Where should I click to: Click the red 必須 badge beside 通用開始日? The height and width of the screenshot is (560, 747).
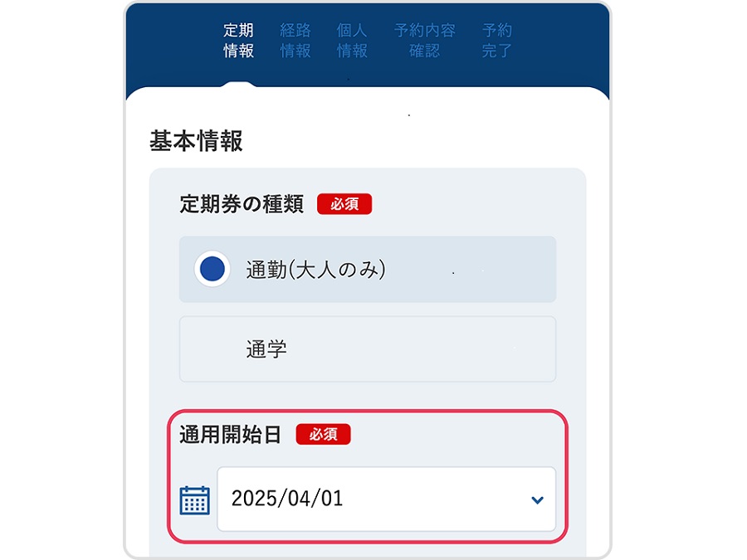point(323,434)
